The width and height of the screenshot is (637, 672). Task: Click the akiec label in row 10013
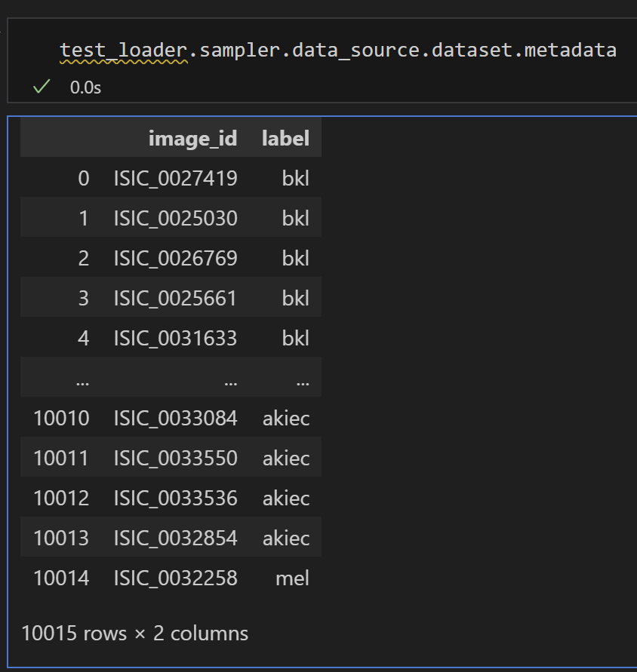[286, 538]
